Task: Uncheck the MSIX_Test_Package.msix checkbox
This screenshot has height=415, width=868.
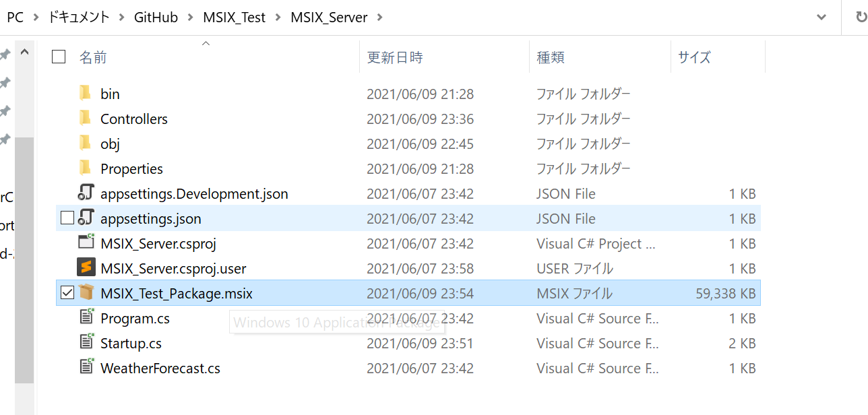Action: [x=67, y=292]
